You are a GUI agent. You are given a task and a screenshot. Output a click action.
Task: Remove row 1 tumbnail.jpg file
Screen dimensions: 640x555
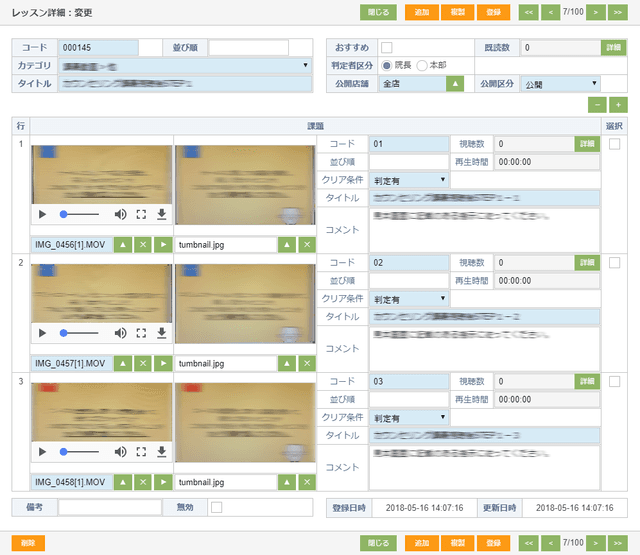point(307,245)
